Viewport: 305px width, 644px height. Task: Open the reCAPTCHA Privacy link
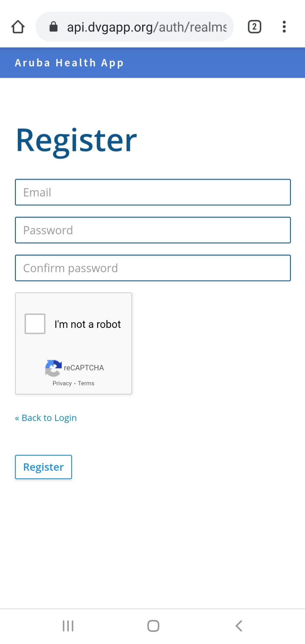62,383
